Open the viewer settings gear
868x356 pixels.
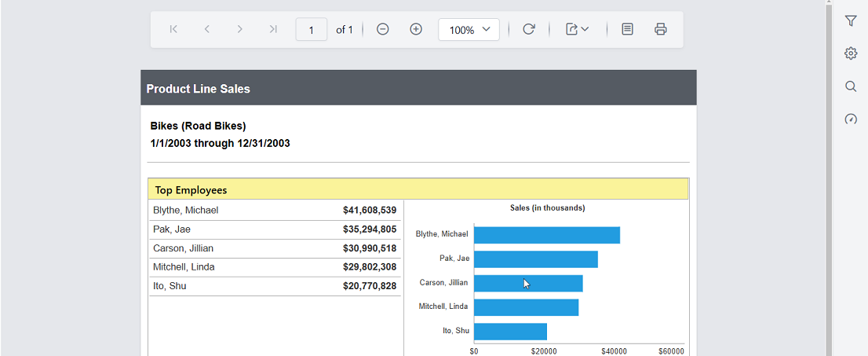coord(851,53)
